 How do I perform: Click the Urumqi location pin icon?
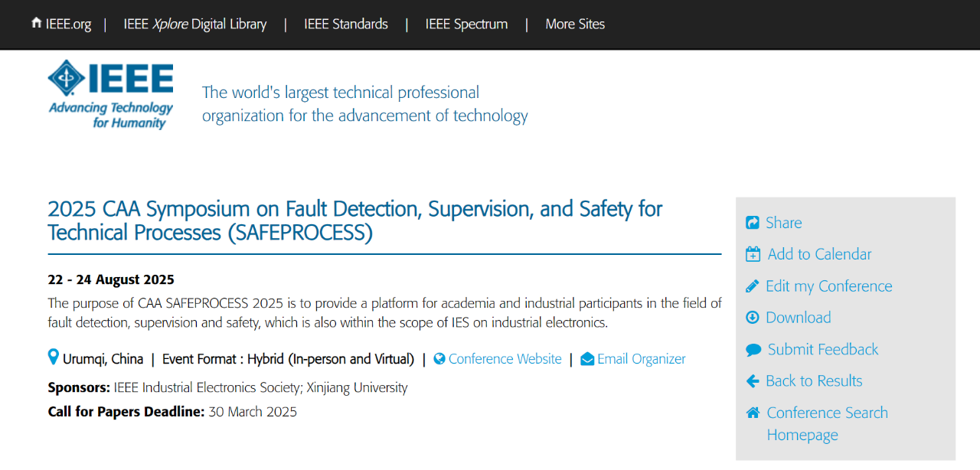click(x=53, y=357)
